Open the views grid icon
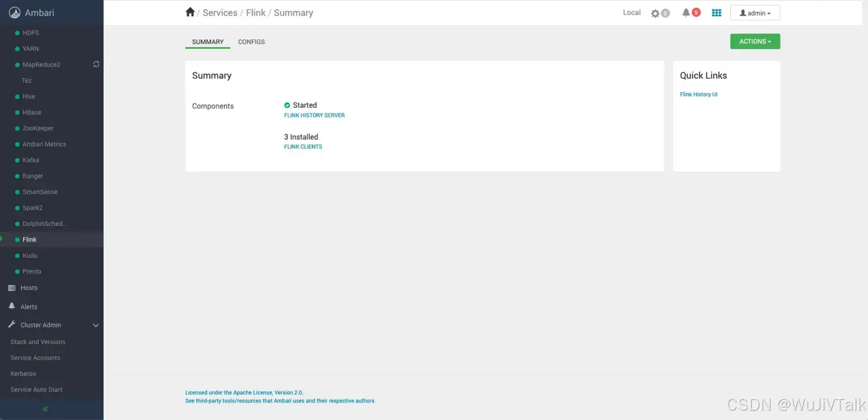The image size is (868, 420). point(716,13)
